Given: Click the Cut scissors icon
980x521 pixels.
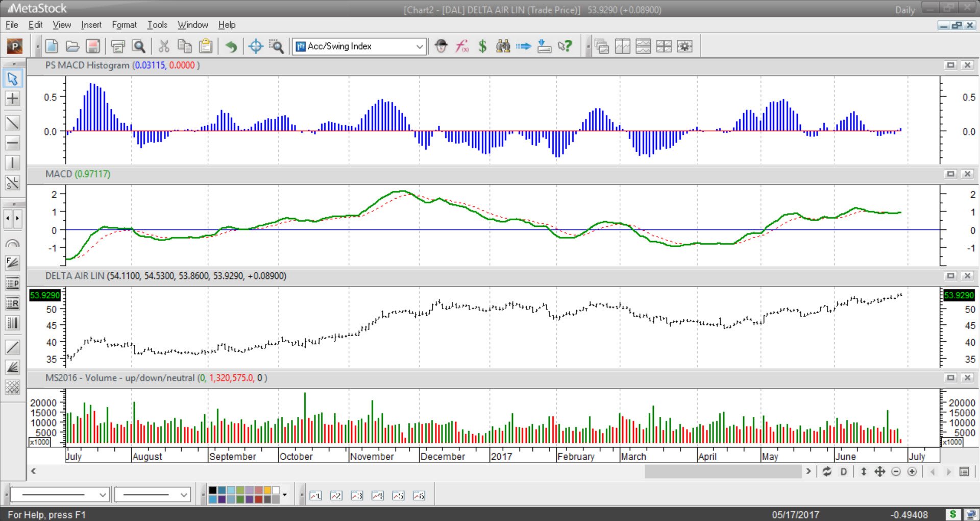Looking at the screenshot, I should click(x=164, y=46).
